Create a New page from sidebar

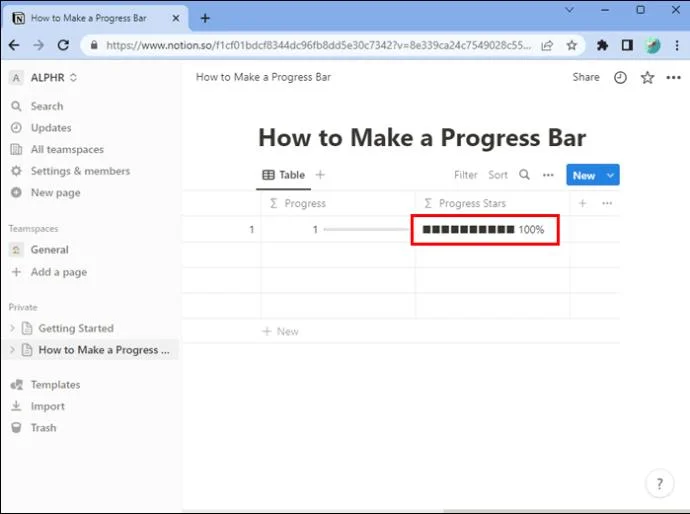55,192
